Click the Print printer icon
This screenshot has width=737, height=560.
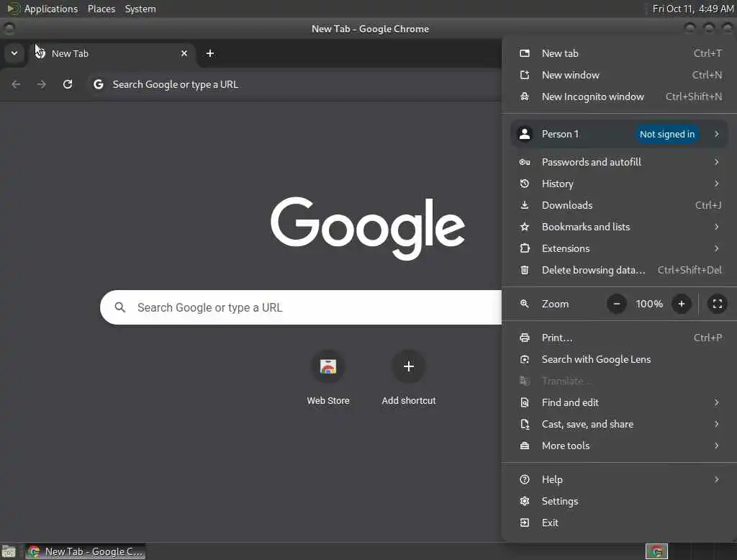[x=525, y=338]
